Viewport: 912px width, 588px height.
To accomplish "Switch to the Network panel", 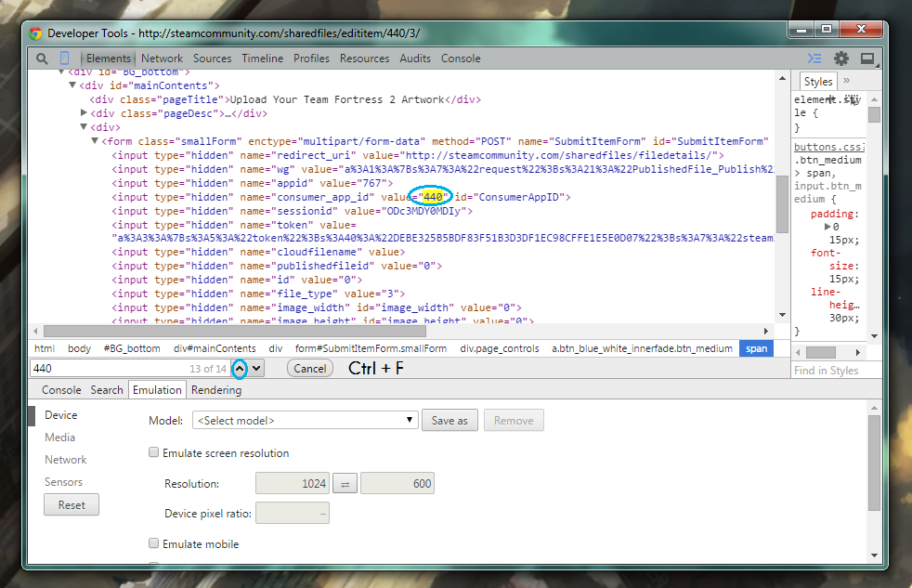I will (162, 59).
